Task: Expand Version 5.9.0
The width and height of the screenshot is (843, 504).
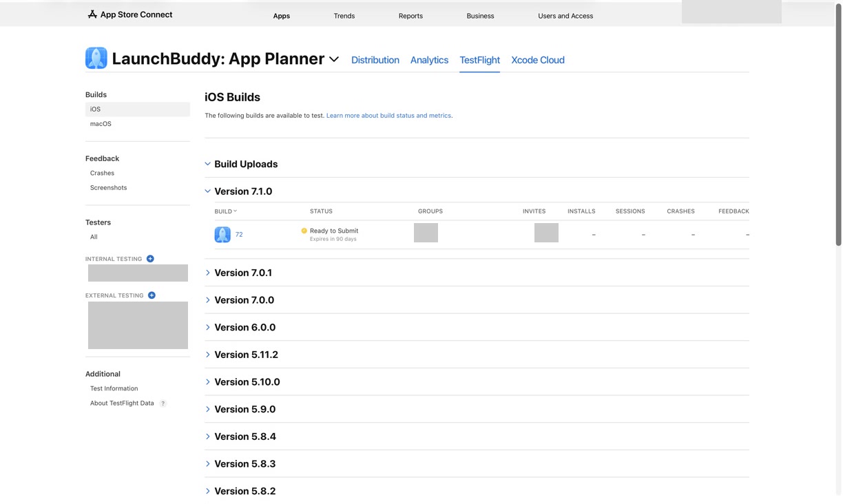Action: tap(207, 409)
